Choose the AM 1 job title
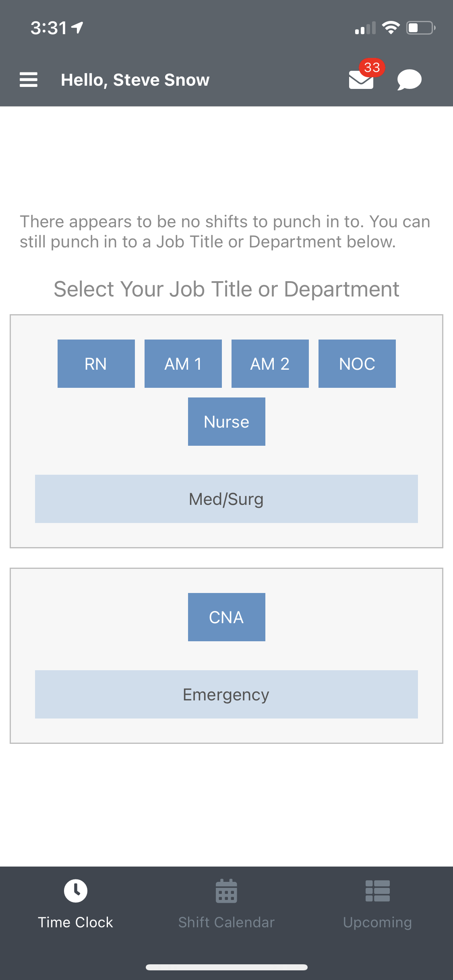Screen dimensions: 453x980 click(183, 364)
